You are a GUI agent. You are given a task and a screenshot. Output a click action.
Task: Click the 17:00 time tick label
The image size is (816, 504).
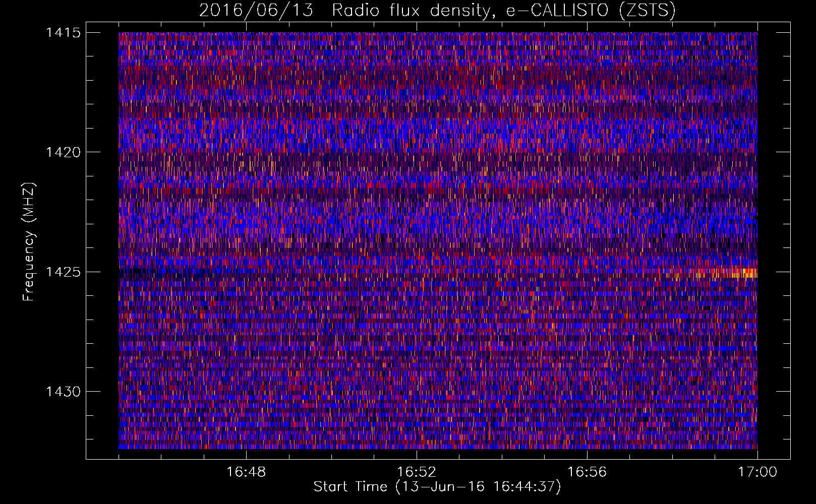(757, 472)
